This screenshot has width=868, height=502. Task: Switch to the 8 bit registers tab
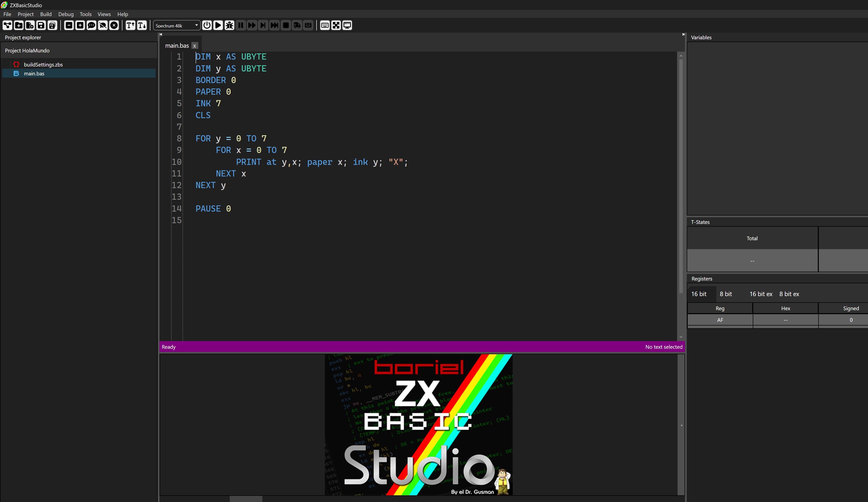pyautogui.click(x=725, y=294)
